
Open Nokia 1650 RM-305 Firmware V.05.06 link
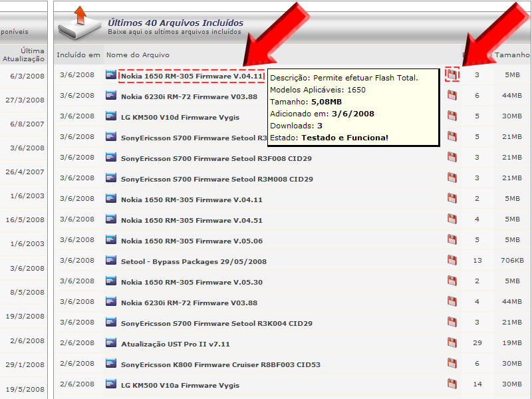(x=192, y=241)
